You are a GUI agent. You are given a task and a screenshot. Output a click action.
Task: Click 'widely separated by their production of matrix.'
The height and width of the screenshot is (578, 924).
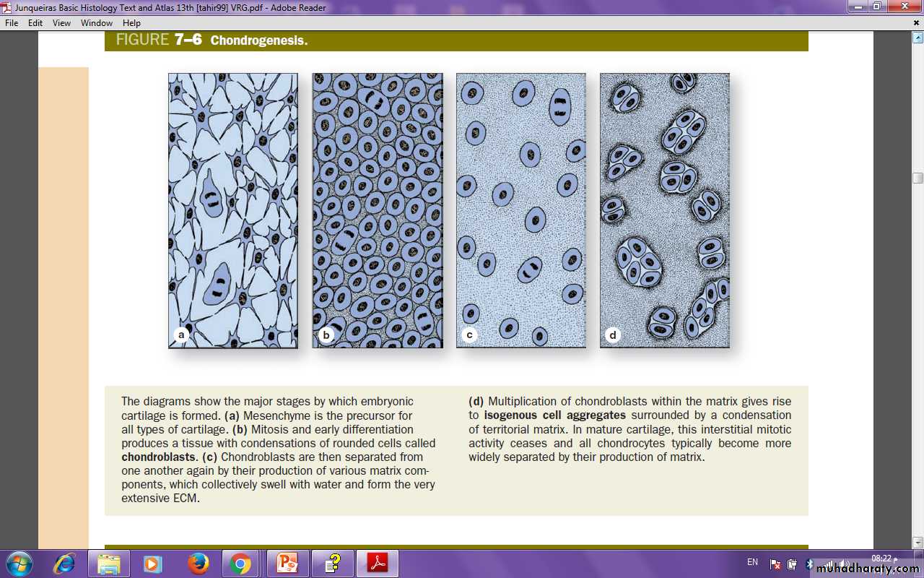tap(587, 457)
